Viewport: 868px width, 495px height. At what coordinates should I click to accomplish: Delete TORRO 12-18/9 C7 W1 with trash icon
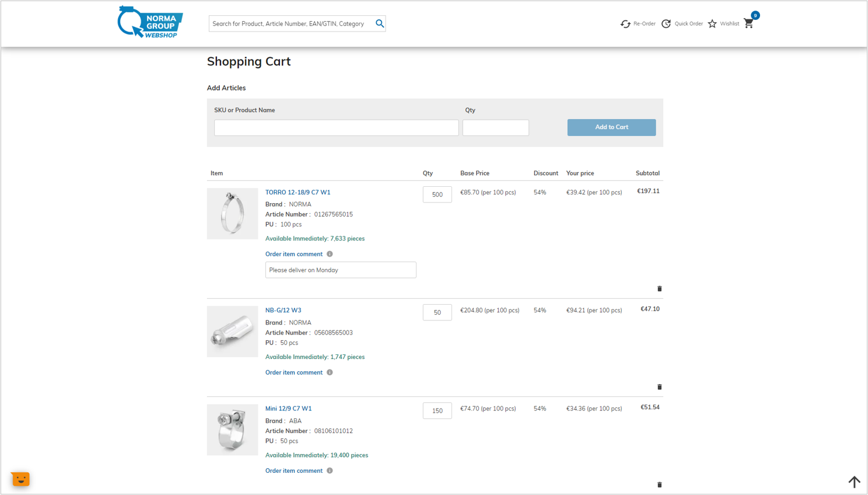(660, 288)
